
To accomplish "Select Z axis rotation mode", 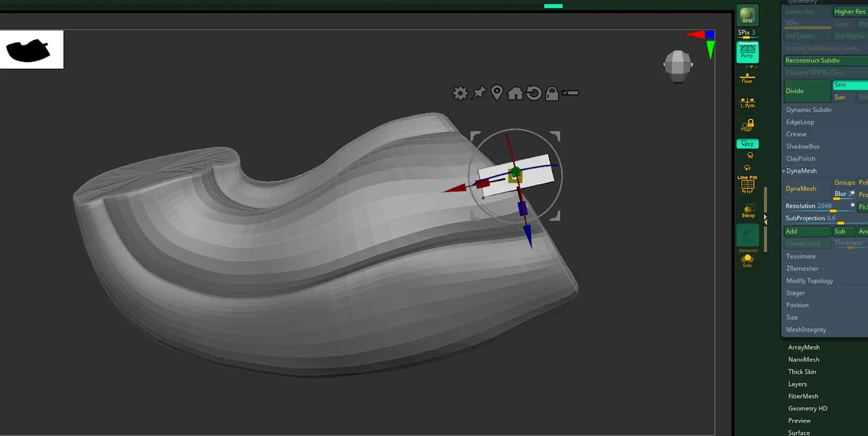I will coord(750,155).
